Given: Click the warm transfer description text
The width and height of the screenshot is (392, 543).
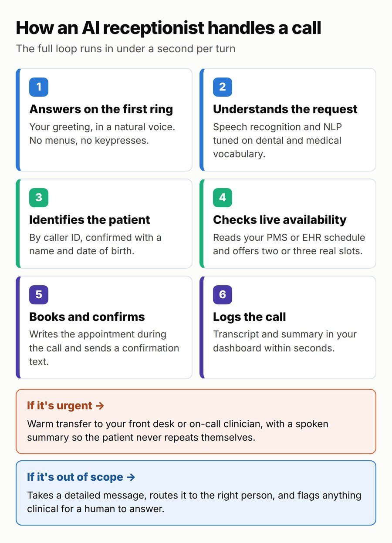Looking at the screenshot, I should tap(178, 431).
